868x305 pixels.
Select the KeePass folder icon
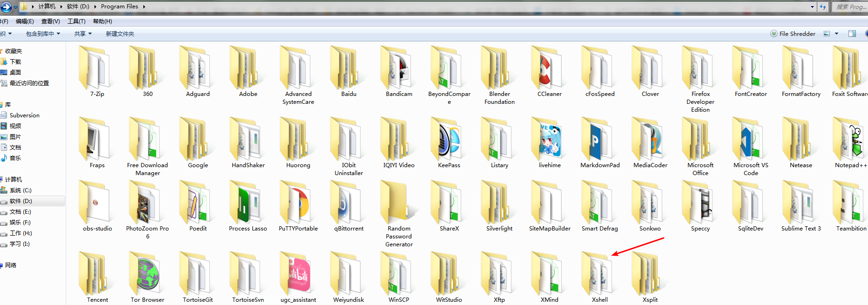[x=449, y=139]
